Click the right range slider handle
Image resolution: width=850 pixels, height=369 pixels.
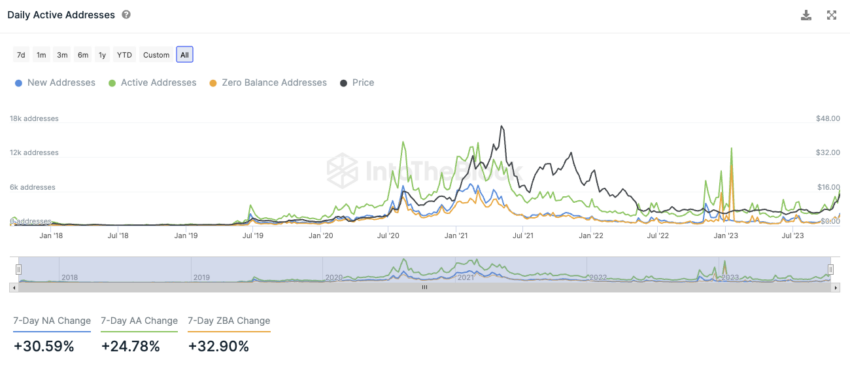point(830,269)
